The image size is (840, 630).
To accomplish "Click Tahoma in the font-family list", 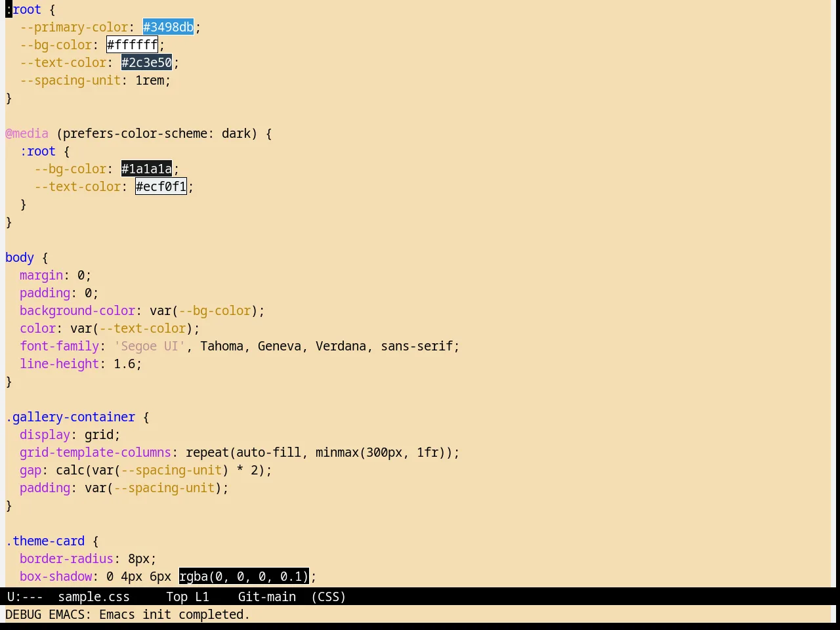I will [x=222, y=346].
